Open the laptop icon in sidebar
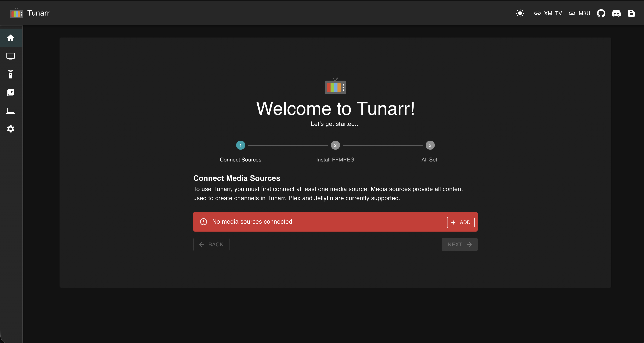644x343 pixels. pos(10,111)
